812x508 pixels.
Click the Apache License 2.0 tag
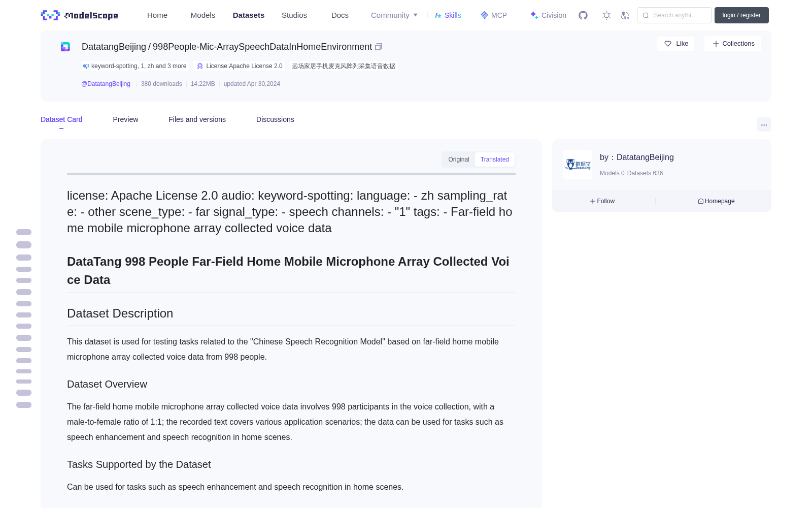pyautogui.click(x=240, y=66)
